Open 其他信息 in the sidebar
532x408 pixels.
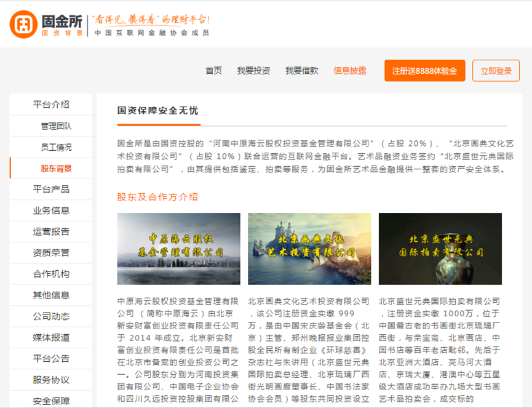51,295
